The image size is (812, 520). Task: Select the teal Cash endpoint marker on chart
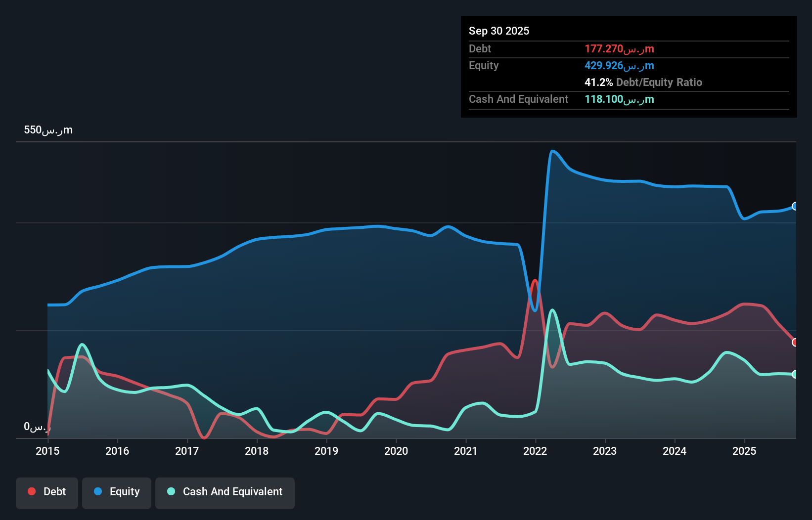(795, 374)
